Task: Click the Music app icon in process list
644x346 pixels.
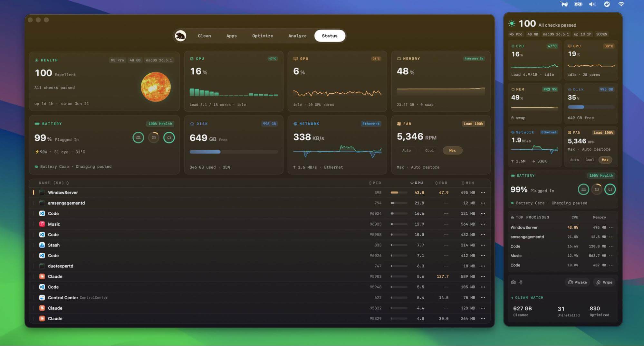Action: [x=42, y=224]
